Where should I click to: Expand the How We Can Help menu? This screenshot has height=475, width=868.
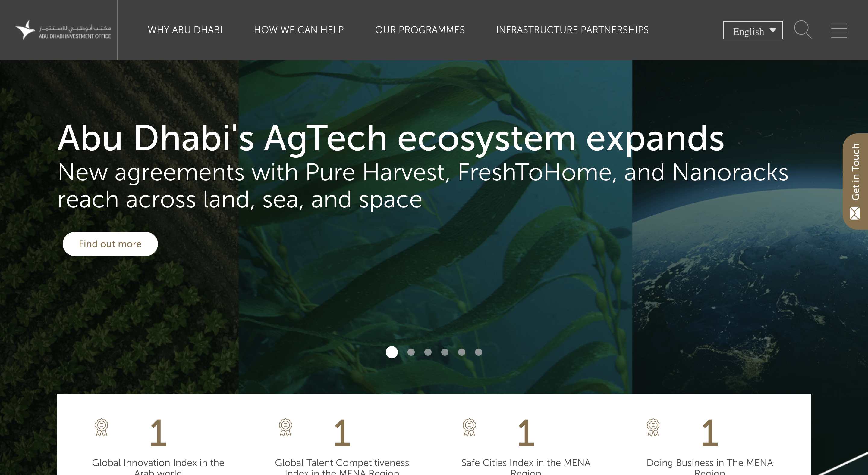pyautogui.click(x=299, y=30)
